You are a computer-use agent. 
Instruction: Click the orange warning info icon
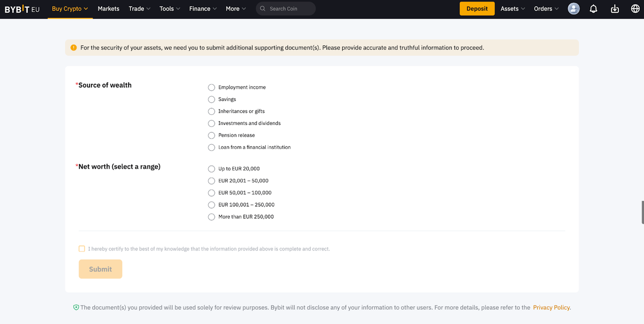tap(73, 48)
